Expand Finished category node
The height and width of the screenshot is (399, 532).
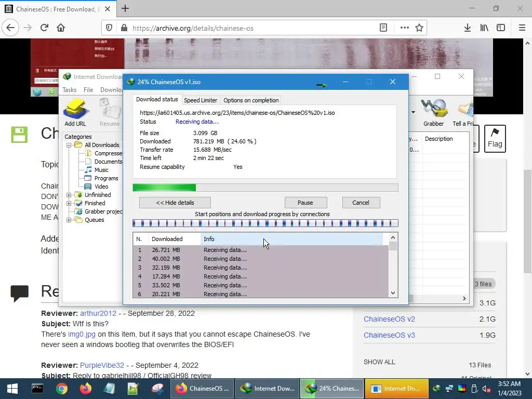(69, 203)
